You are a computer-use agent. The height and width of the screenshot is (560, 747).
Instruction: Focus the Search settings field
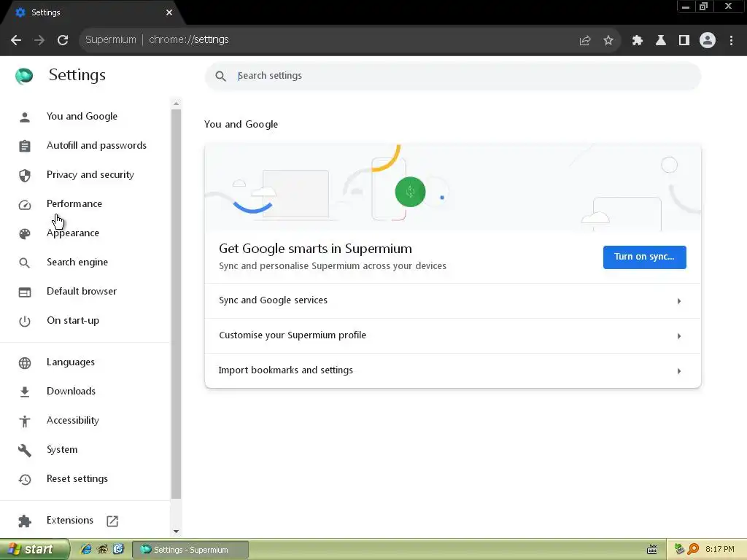tap(452, 76)
